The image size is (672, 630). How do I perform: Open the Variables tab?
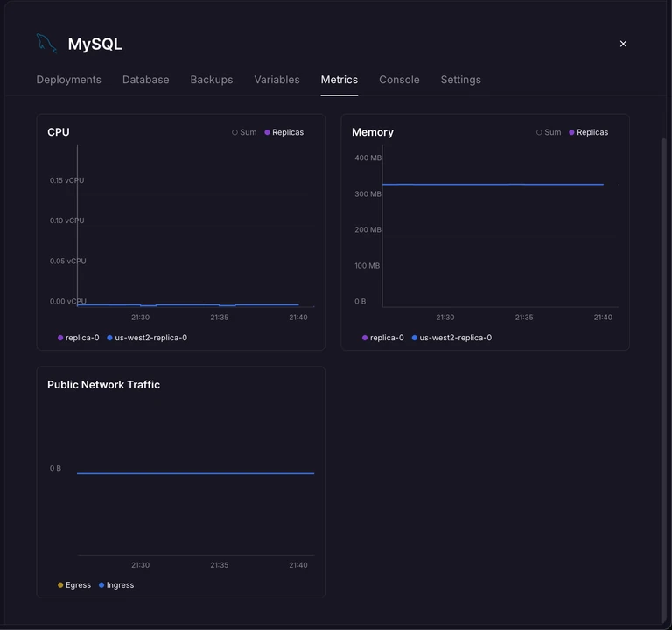pyautogui.click(x=276, y=80)
